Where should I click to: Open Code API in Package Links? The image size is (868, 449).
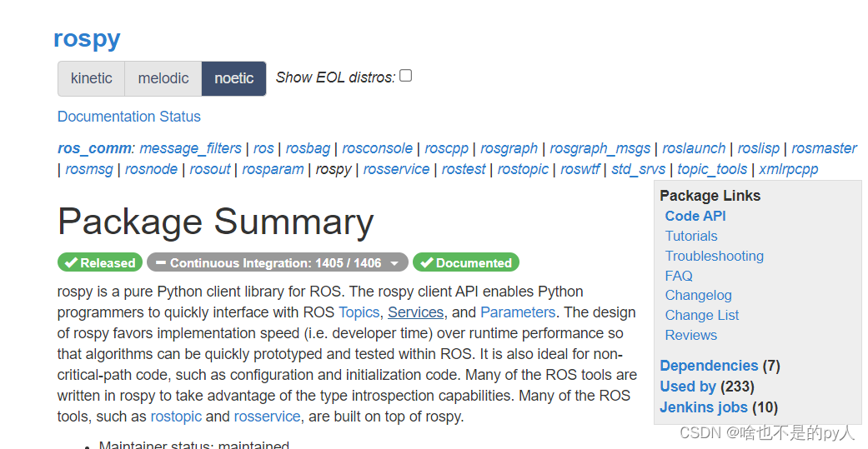[x=695, y=217]
